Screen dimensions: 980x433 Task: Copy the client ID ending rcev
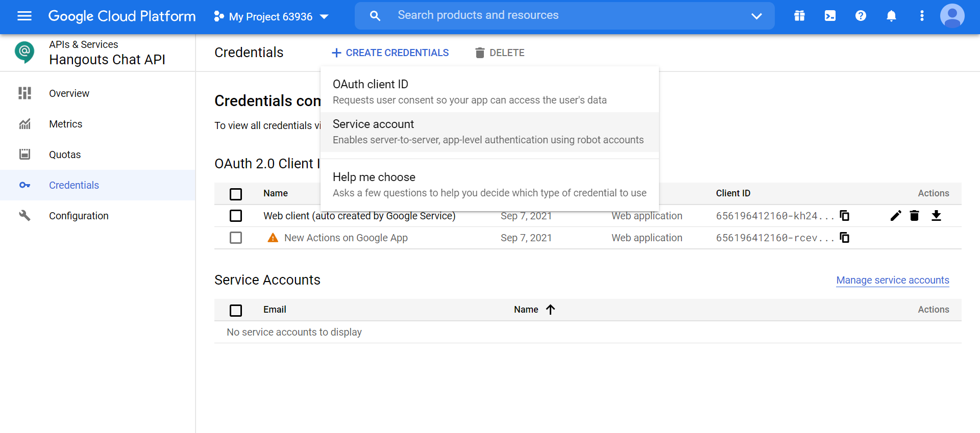(845, 238)
